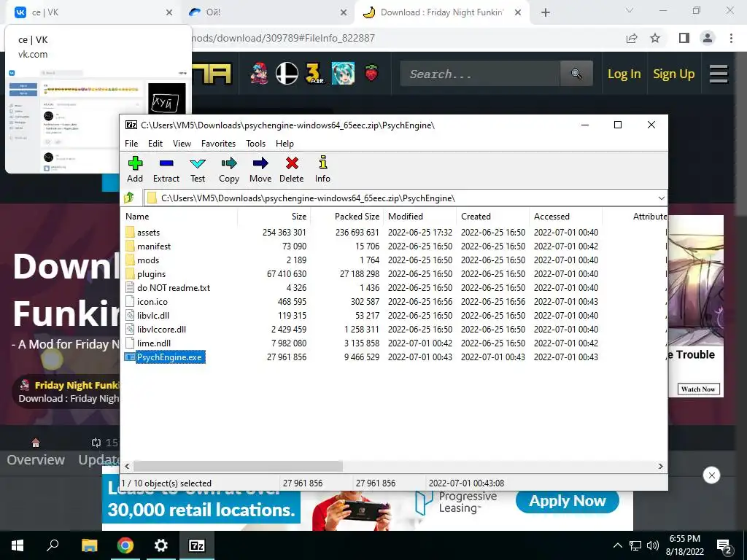This screenshot has height=560, width=747.
Task: Open the Help menu in 7-Zip
Action: (x=285, y=144)
